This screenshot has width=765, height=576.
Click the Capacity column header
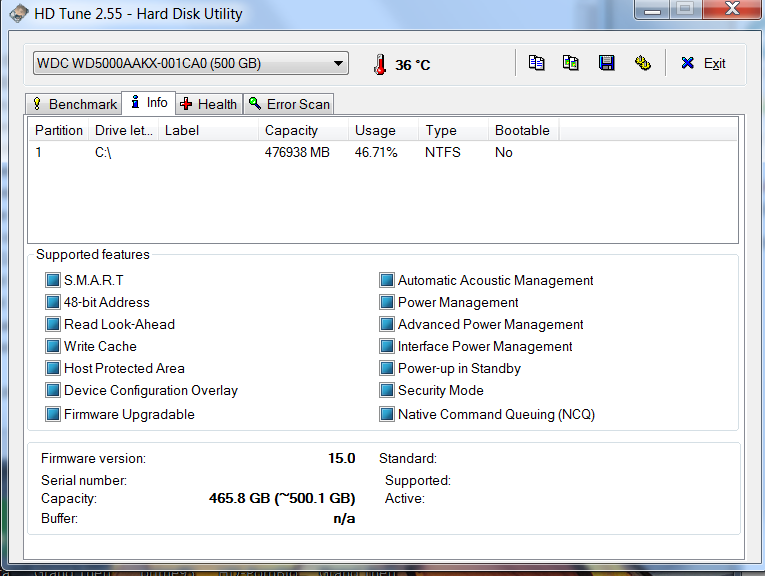click(x=291, y=131)
